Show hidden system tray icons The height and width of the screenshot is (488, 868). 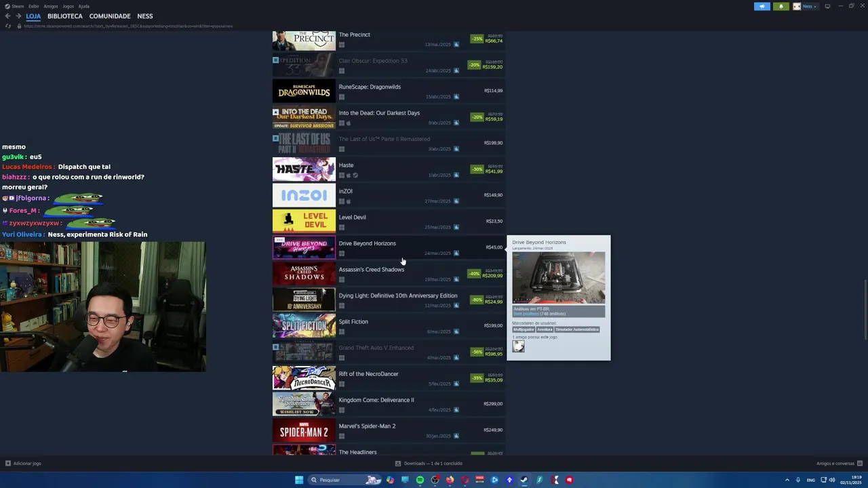787,480
